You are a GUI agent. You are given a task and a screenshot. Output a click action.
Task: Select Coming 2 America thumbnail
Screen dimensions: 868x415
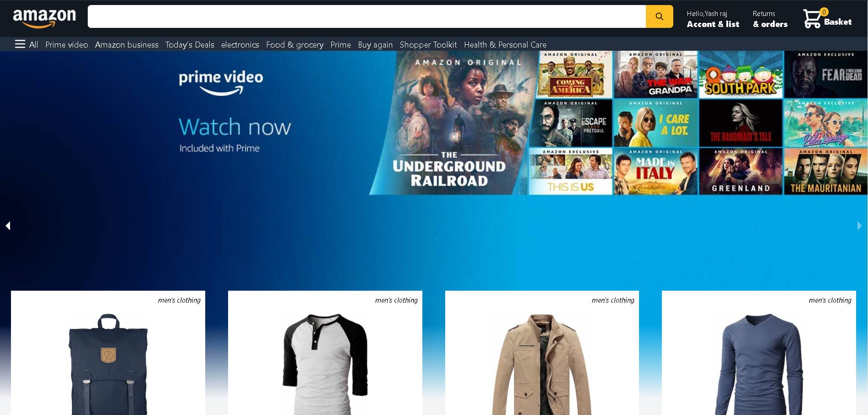tap(575, 74)
